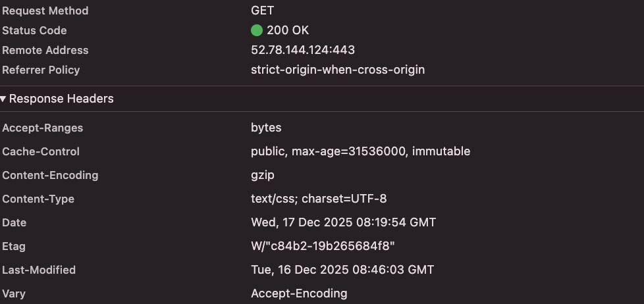Select the gzip encoding value
Screen dimensions: 644x304
click(262, 175)
